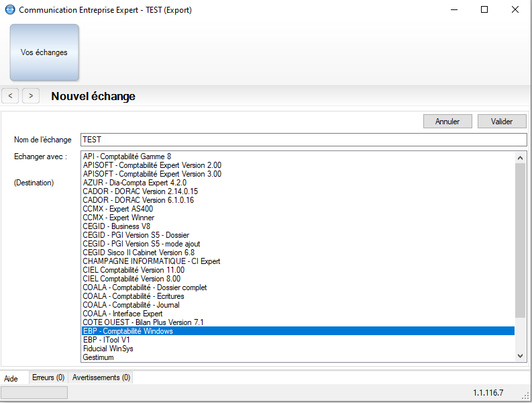Open the Avertissements (0) tab
Image resolution: width=532 pixels, height=403 pixels.
tap(101, 377)
